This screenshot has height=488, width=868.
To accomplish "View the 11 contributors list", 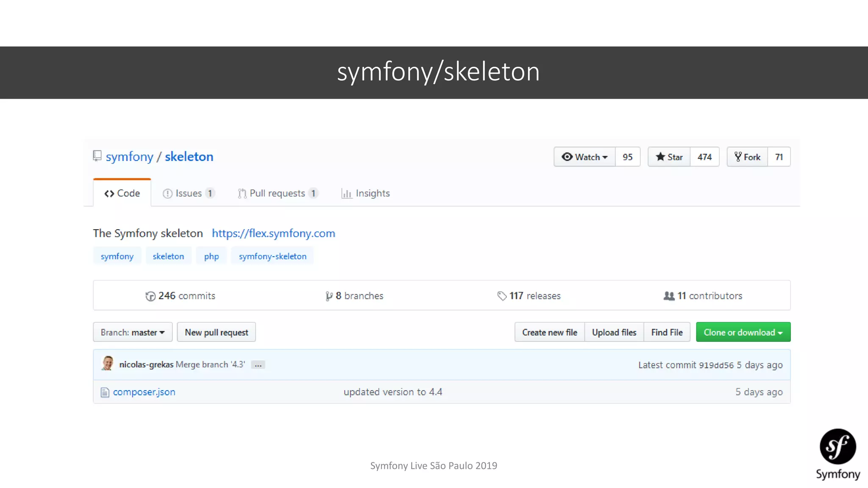I will coord(703,296).
